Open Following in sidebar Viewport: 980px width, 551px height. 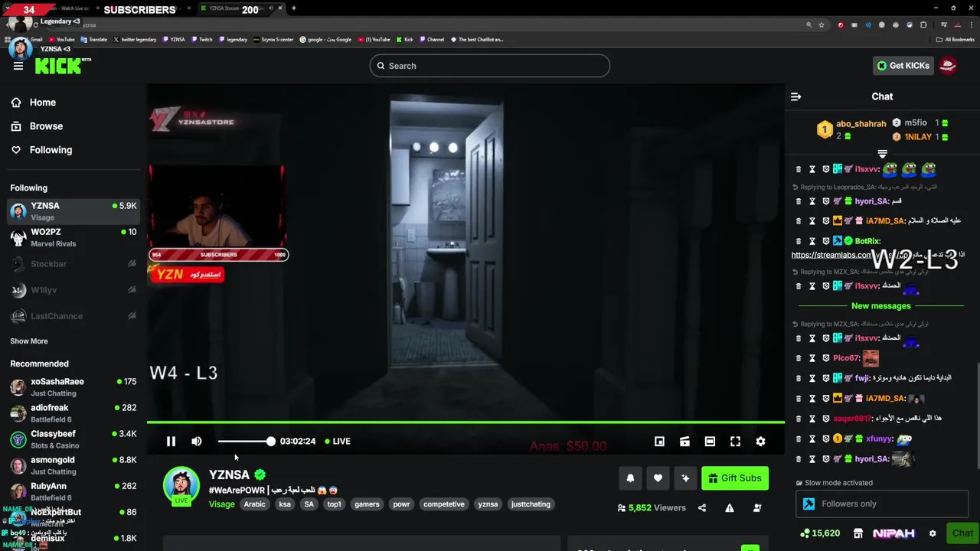[x=51, y=150]
